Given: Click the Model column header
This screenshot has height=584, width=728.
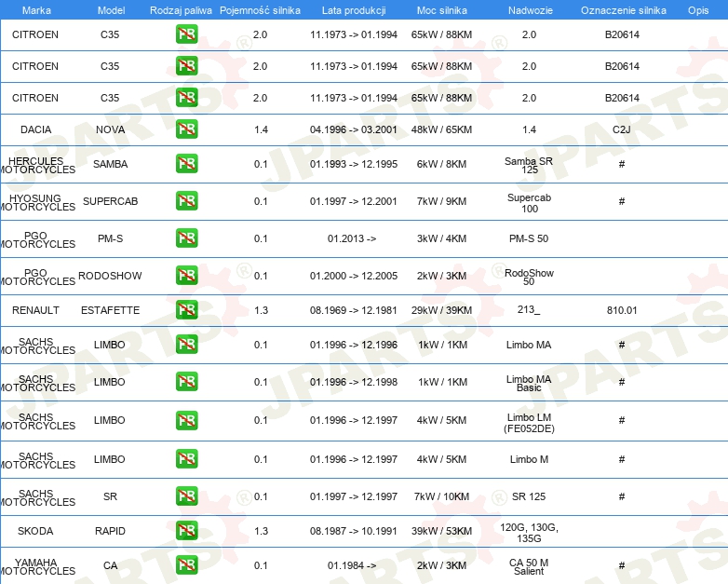Looking at the screenshot, I should pos(111,10).
